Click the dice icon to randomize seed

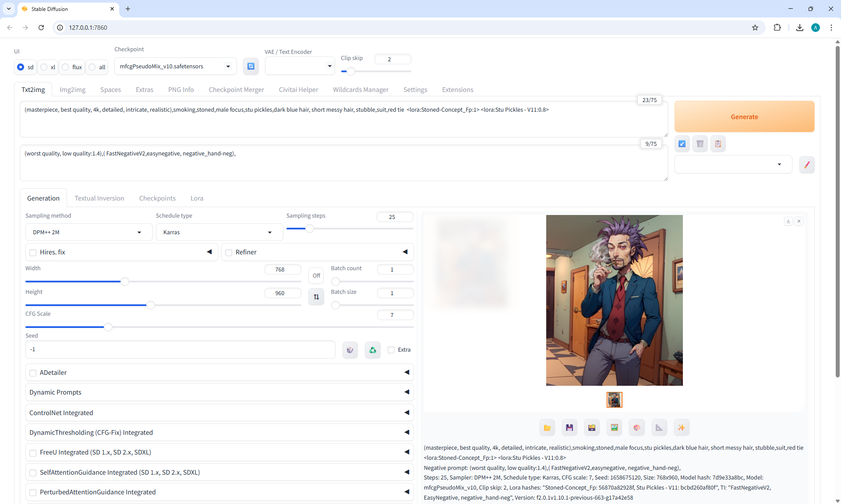pos(350,350)
